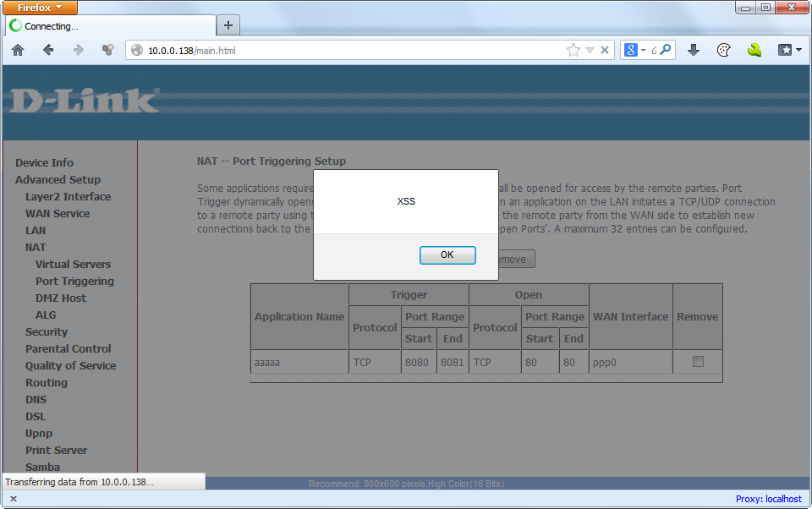Go back with the Back arrow

(48, 51)
